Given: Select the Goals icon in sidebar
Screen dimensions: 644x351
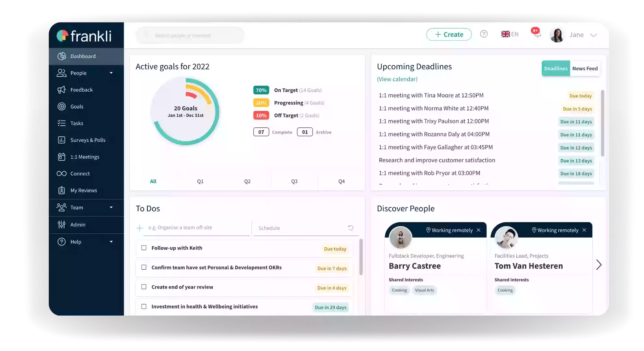Looking at the screenshot, I should tap(61, 106).
